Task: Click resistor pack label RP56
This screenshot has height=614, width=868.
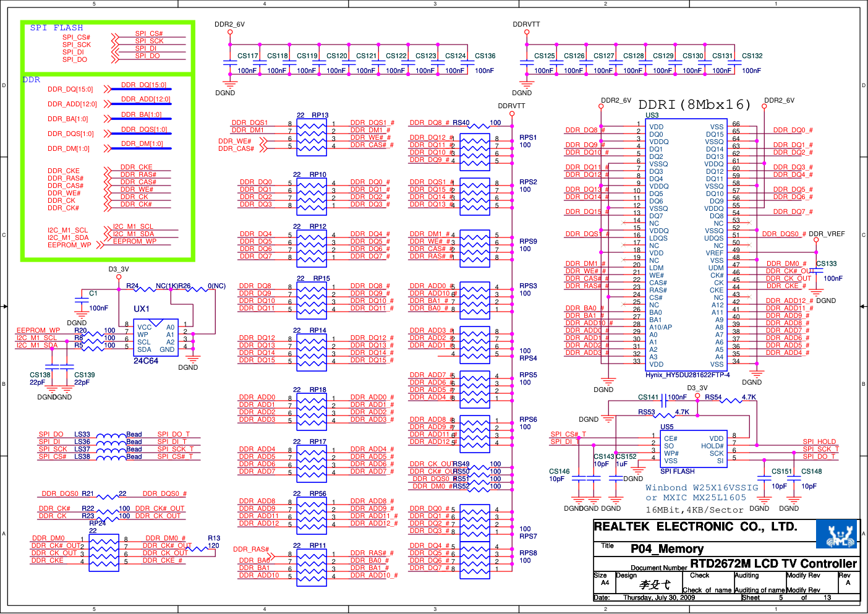Action: click(x=318, y=493)
